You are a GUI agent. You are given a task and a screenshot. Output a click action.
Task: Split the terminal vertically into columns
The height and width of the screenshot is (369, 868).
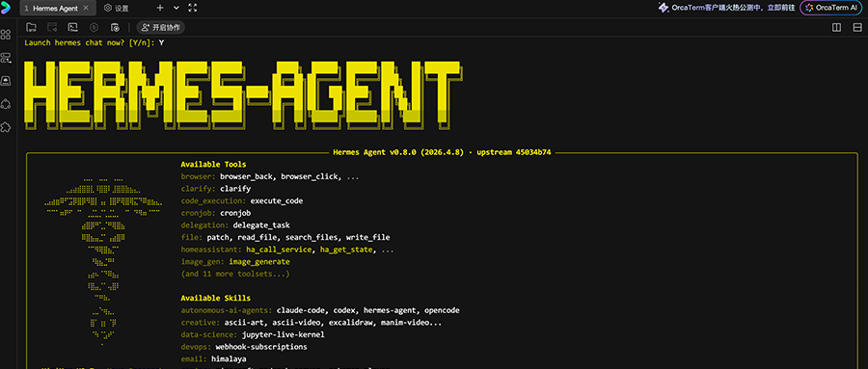[836, 27]
